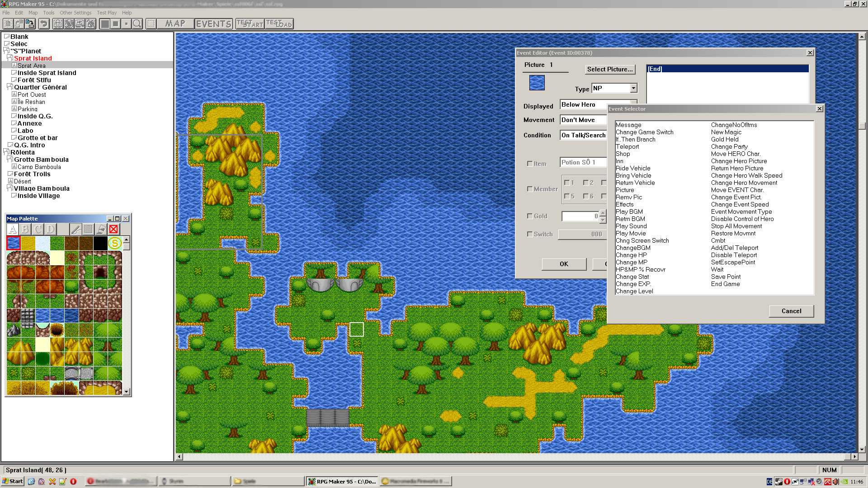Open the Type NP dropdown
Screen dimensions: 868x488
click(633, 89)
